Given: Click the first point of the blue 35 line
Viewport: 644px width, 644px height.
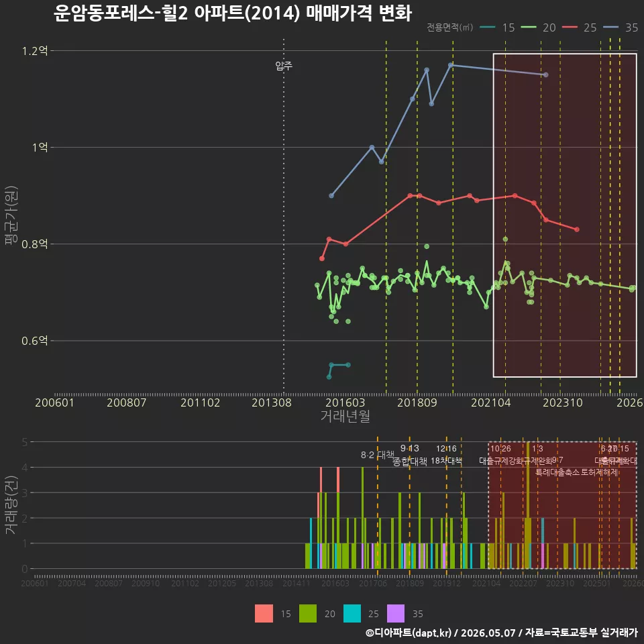Looking at the screenshot, I should click(x=331, y=195).
